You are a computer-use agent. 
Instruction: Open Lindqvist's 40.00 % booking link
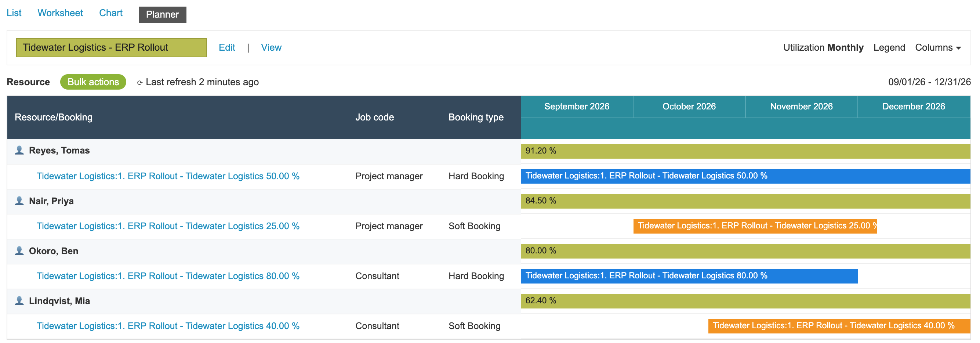click(x=168, y=325)
